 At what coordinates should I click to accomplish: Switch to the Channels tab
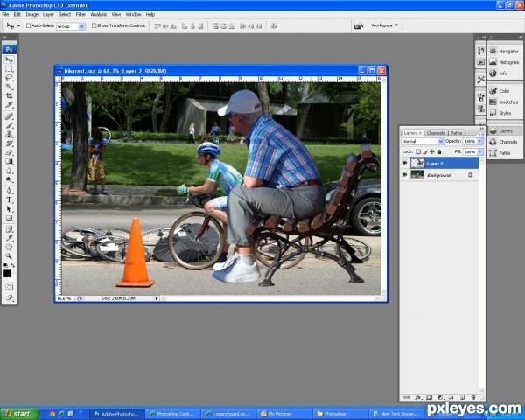pos(436,133)
